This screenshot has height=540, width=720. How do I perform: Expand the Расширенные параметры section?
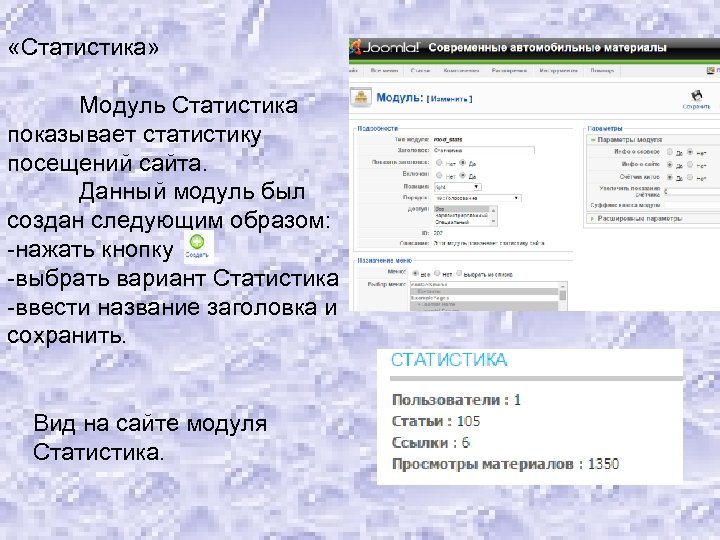tap(653, 219)
